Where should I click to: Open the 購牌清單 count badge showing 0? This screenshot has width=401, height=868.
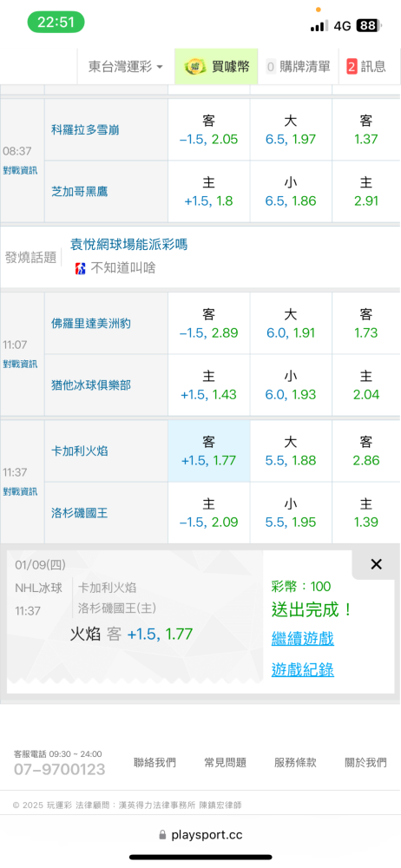point(271,67)
